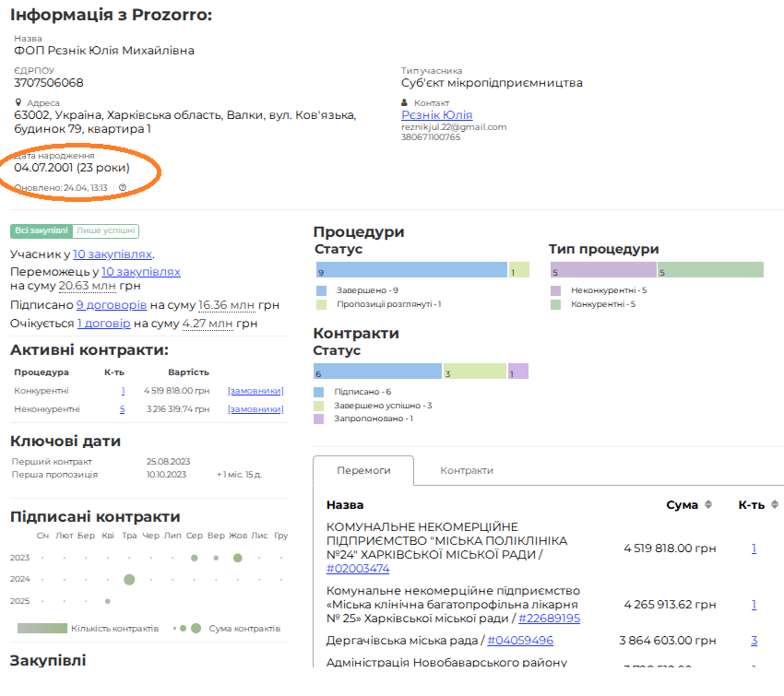
Task: Switch to the Контракти tab
Action: pos(466,470)
